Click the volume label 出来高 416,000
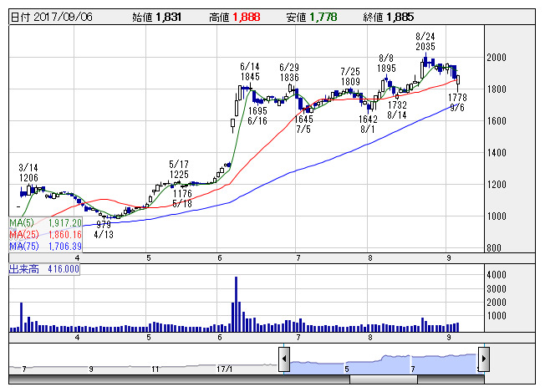 tap(44, 269)
